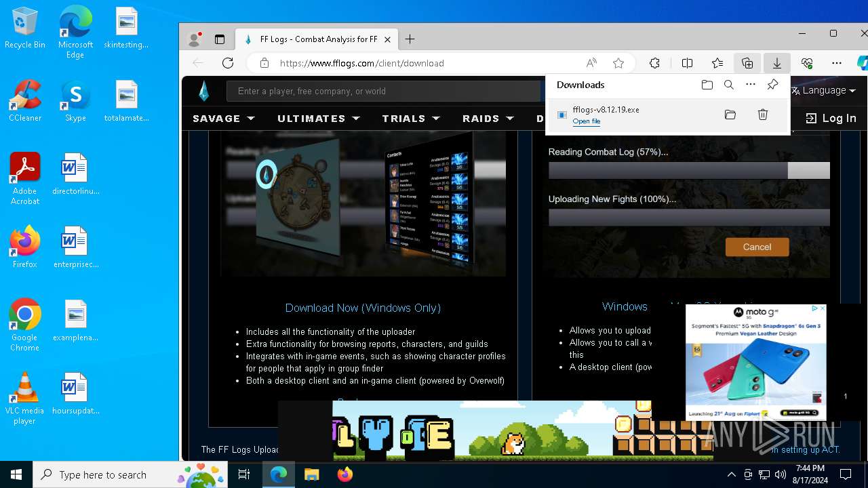Viewport: 868px width, 488px height.
Task: Click the browser back arrow
Action: (x=198, y=63)
